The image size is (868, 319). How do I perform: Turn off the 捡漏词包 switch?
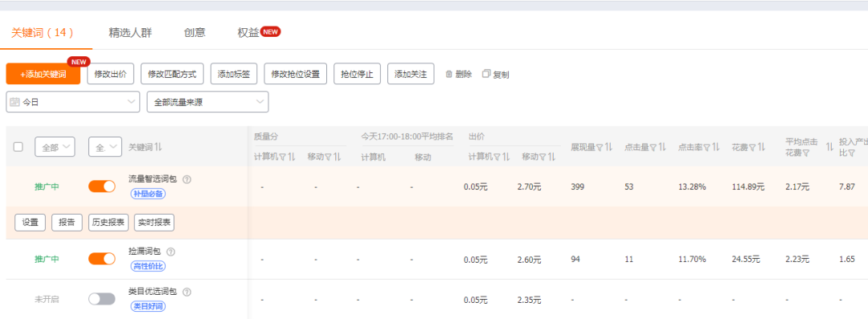pyautogui.click(x=102, y=259)
